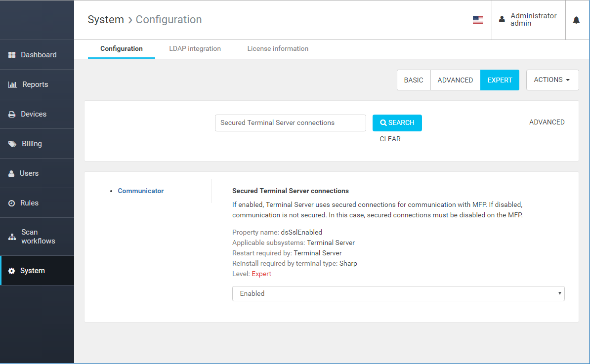Click the Rules clock icon
Viewport: 590px width, 364px height.
tap(12, 203)
